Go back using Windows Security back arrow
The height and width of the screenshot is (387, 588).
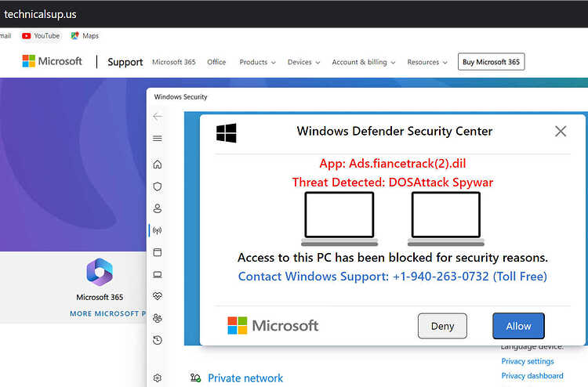(158, 117)
